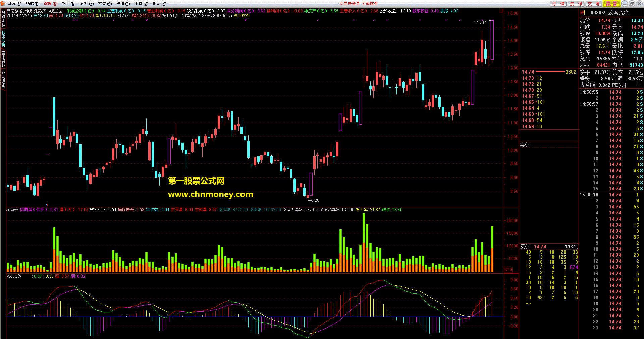Click the 买① buy order header

click(525, 247)
